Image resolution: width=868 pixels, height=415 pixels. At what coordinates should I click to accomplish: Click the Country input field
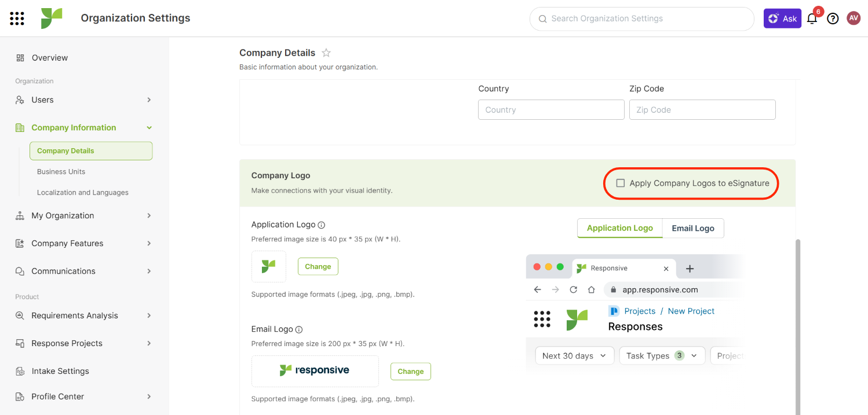pyautogui.click(x=551, y=110)
